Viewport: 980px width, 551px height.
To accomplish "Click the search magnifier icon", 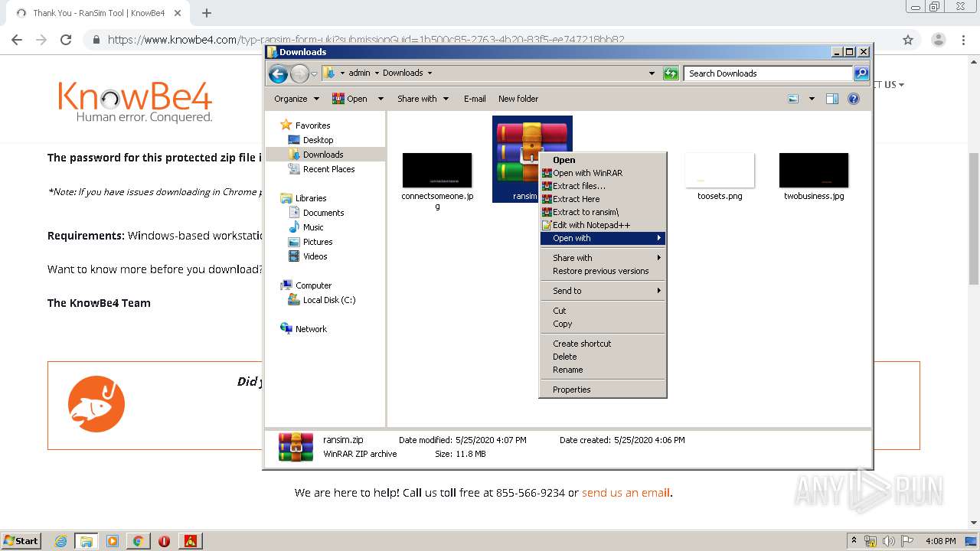I will [x=861, y=73].
